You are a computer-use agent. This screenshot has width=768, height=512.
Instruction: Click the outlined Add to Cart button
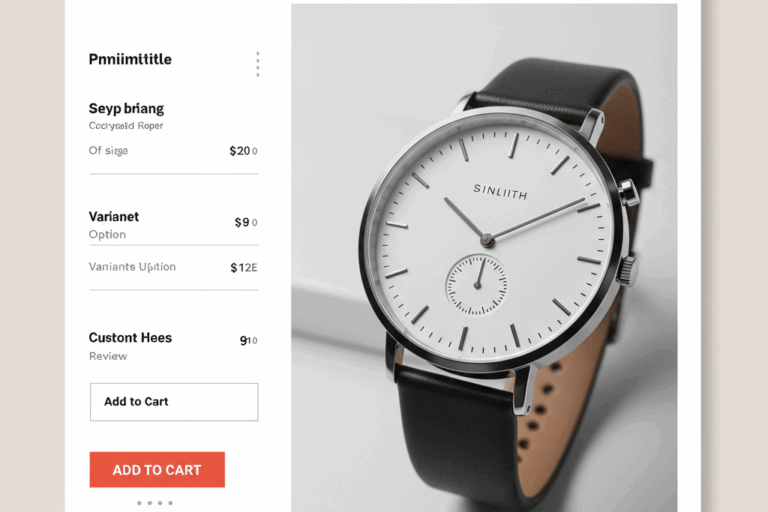click(174, 402)
